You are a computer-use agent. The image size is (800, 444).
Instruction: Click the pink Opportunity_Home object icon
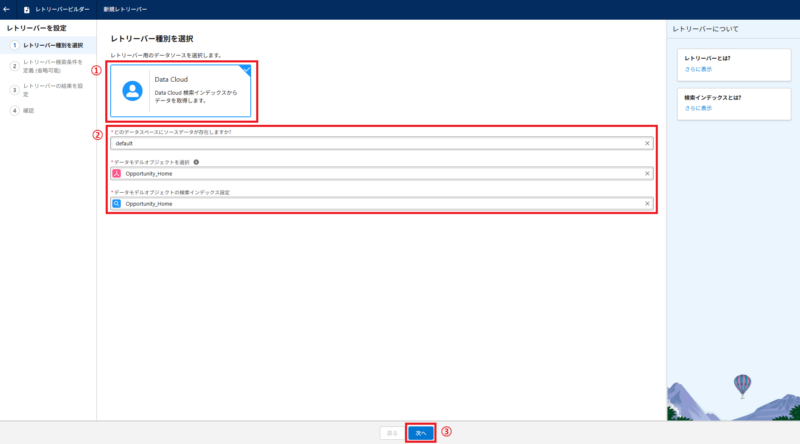[117, 174]
